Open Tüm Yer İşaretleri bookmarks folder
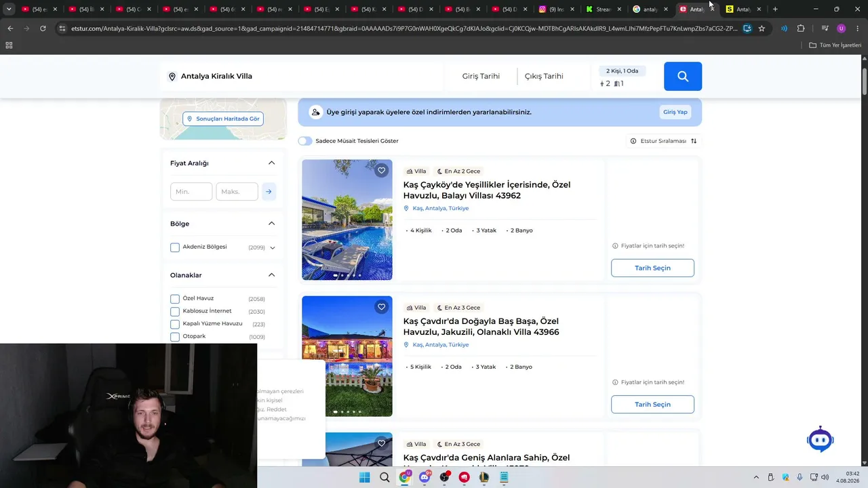 [835, 45]
